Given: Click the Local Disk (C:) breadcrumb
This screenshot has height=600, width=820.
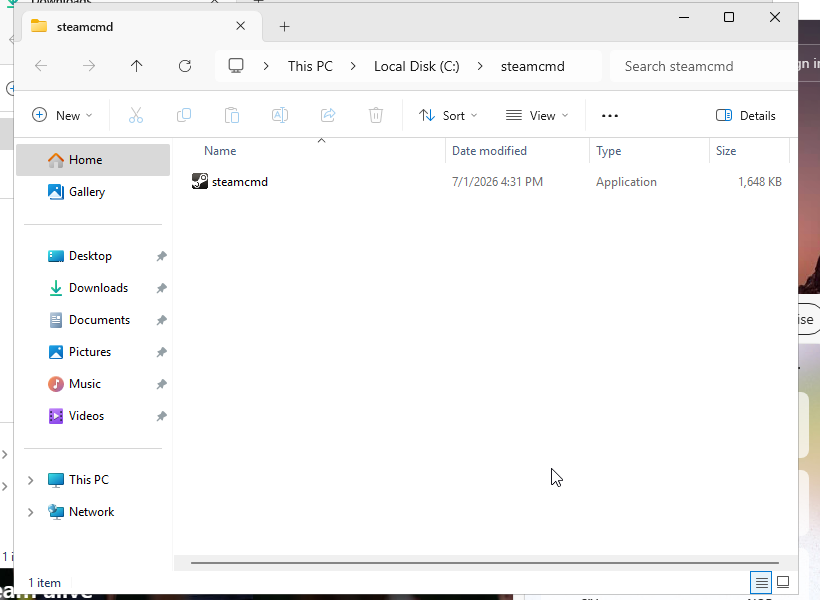Looking at the screenshot, I should 416,66.
